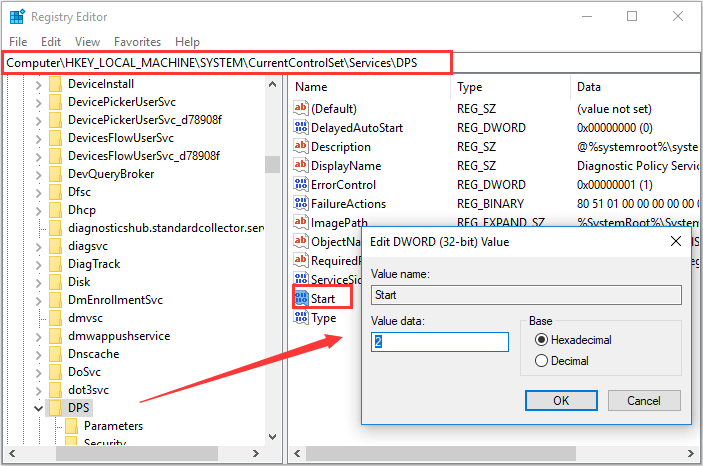This screenshot has width=703, height=466.
Task: Click the DevQueryBroker folder icon
Action: [x=55, y=174]
